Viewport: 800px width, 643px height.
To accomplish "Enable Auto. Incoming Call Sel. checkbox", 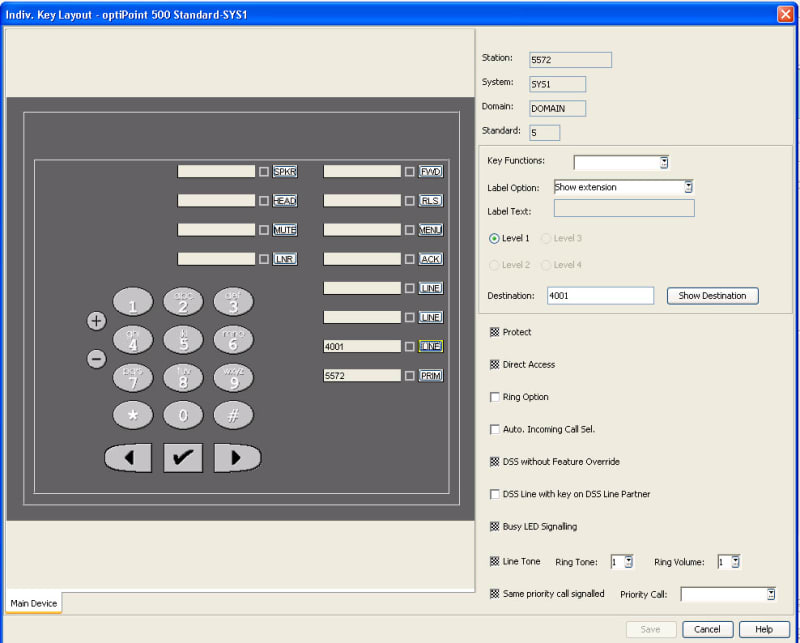I will pyautogui.click(x=494, y=429).
